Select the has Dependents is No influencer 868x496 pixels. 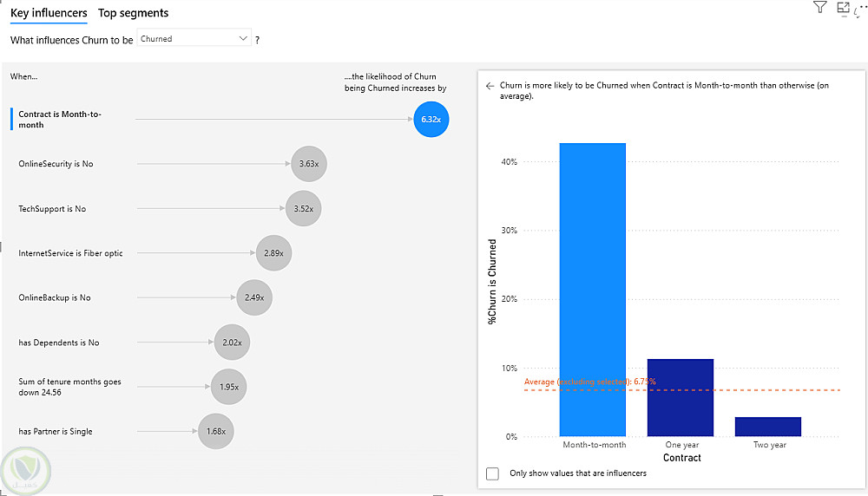(x=59, y=343)
